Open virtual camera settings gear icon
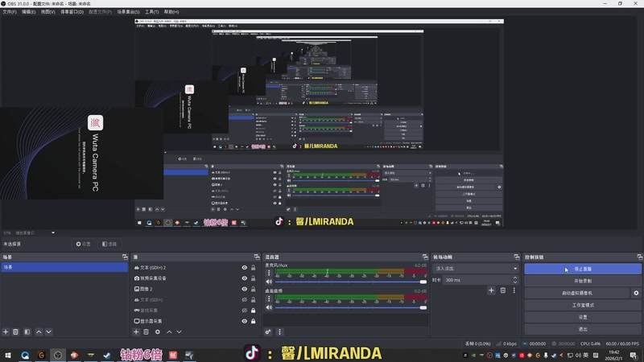The width and height of the screenshot is (644, 362). 636,293
